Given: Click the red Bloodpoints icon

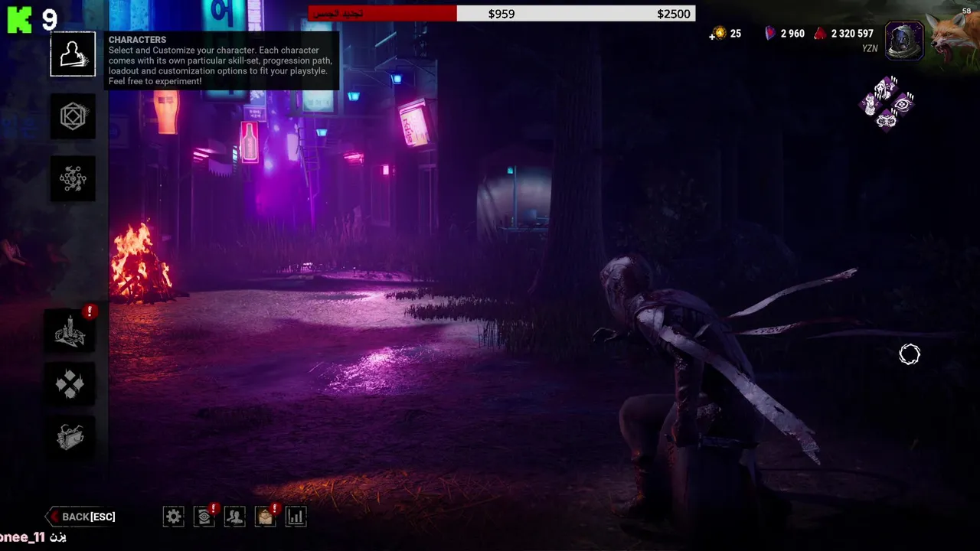Looking at the screenshot, I should 820,33.
